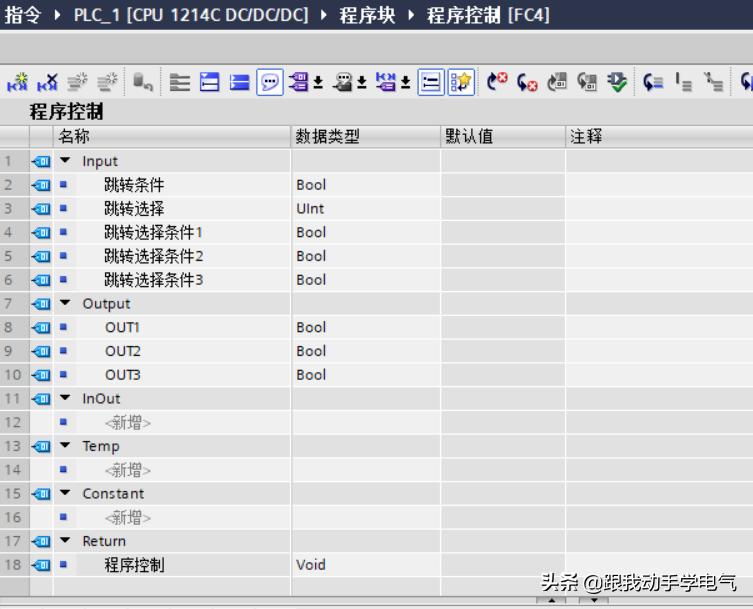Viewport: 753px width, 609px height.
Task: Click the absolute/symbolic operands purple tag icon
Action: (x=299, y=82)
